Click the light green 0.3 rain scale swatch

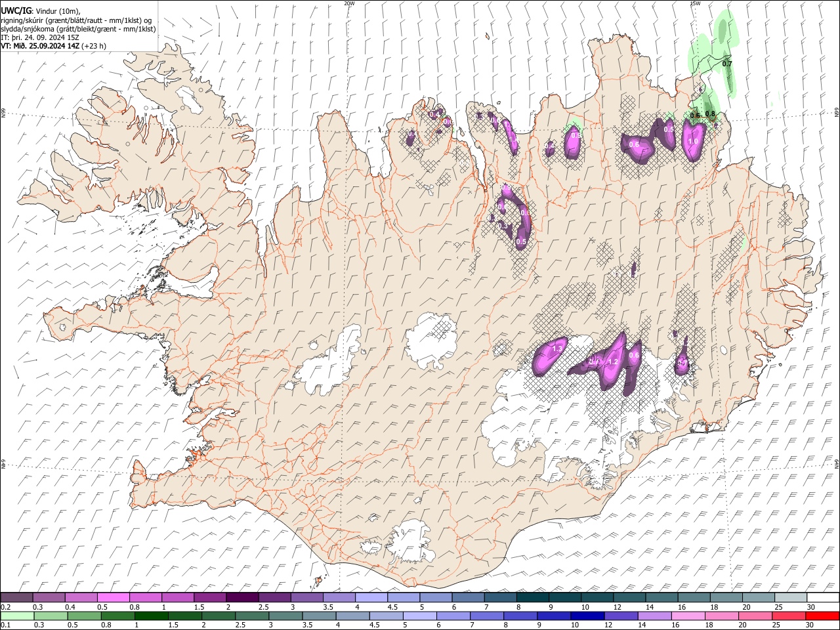(51, 616)
